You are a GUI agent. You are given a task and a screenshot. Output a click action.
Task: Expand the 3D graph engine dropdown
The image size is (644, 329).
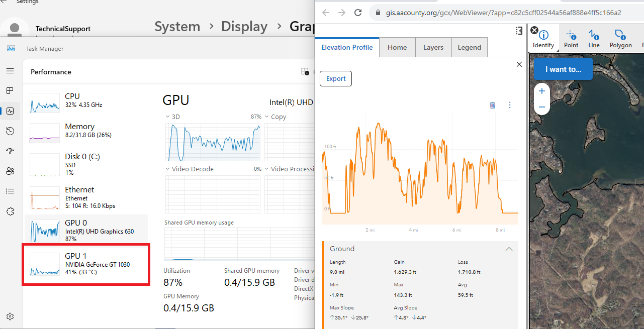[167, 116]
